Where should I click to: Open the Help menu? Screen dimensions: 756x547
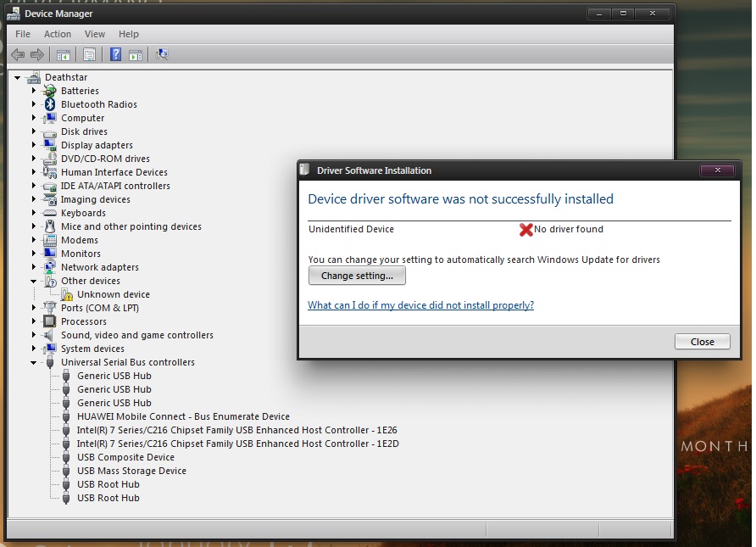[x=129, y=34]
